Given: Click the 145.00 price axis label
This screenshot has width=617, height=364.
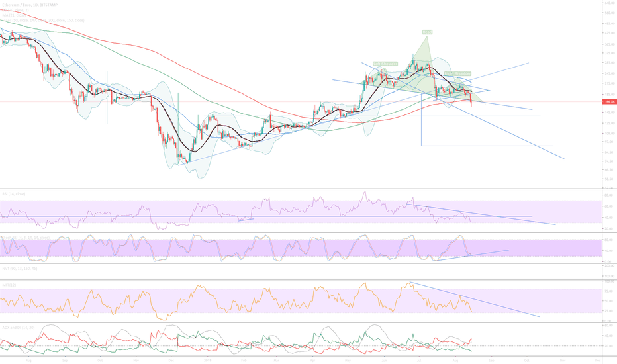Looking at the screenshot, I should (x=610, y=112).
